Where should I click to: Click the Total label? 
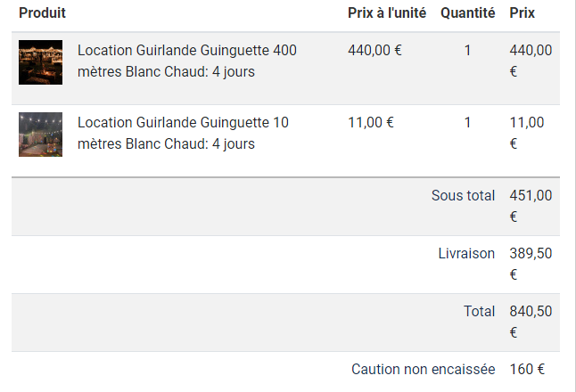[x=479, y=311]
